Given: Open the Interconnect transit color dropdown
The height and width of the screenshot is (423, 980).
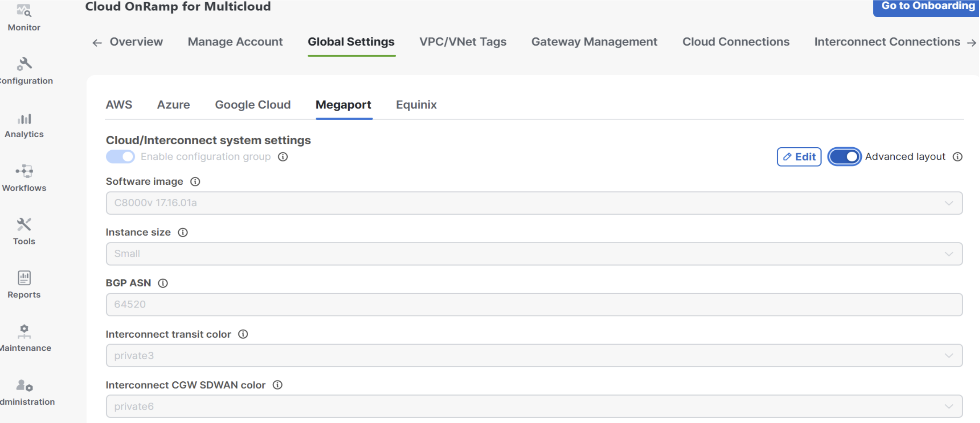Looking at the screenshot, I should 534,356.
